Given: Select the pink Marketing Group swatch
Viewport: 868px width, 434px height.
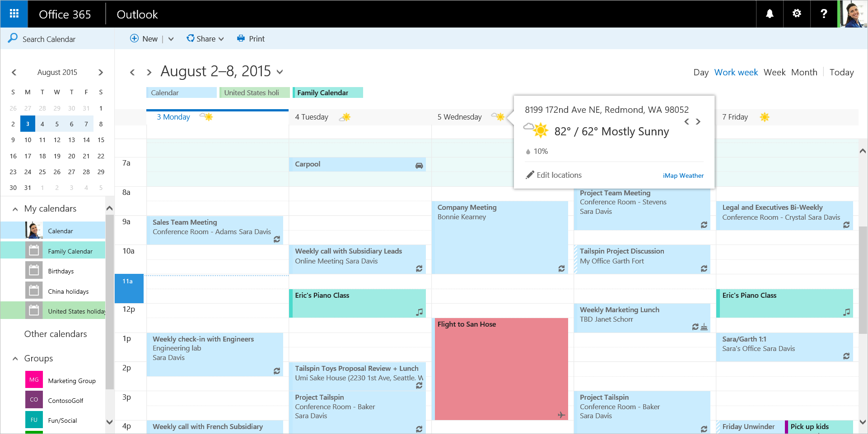Looking at the screenshot, I should pos(34,380).
